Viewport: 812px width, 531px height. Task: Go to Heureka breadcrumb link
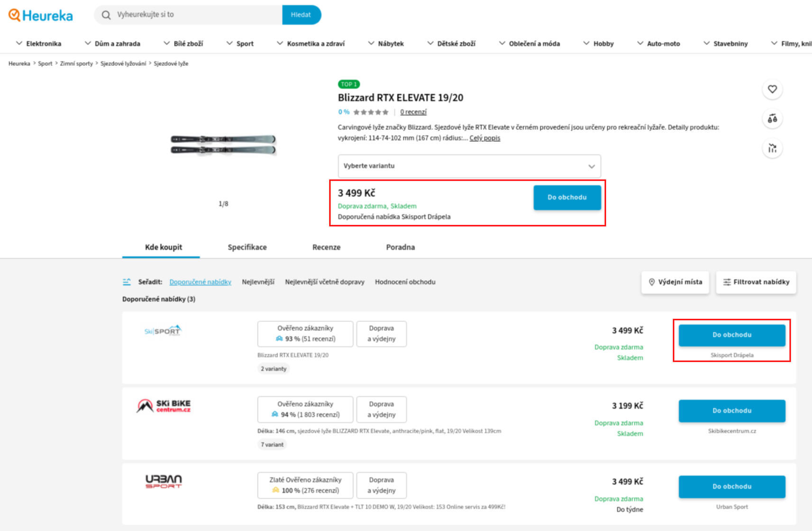click(19, 64)
